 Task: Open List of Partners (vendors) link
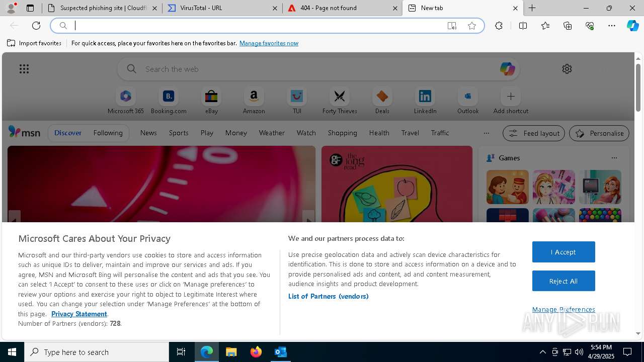coord(328,296)
